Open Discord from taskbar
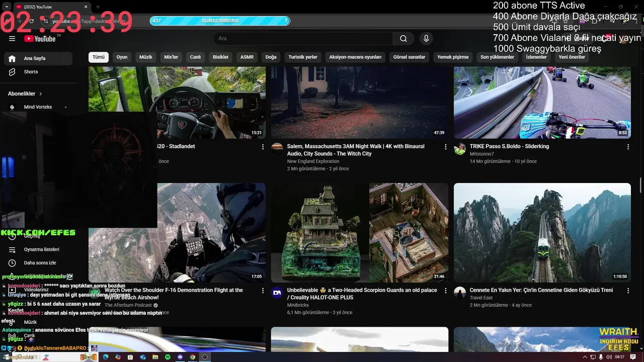Screen dimensions: 644x362 click(x=180, y=357)
